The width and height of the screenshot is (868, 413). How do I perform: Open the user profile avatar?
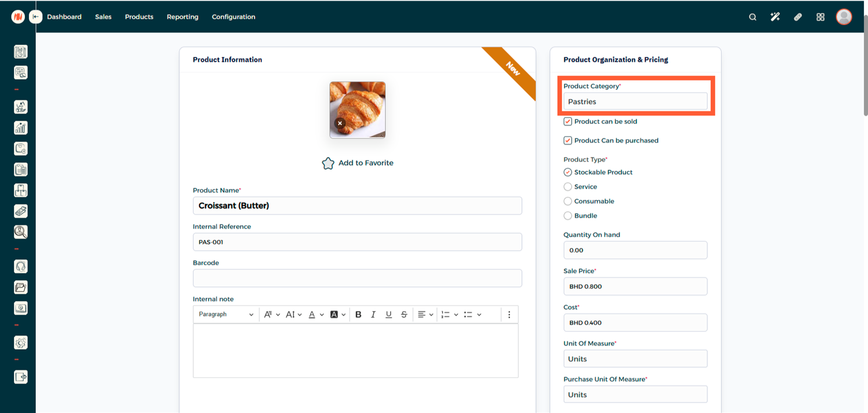844,17
